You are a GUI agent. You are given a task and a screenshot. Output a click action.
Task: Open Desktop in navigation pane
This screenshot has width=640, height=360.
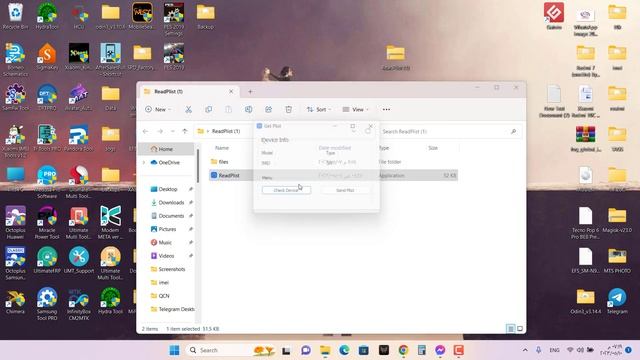[x=168, y=189]
